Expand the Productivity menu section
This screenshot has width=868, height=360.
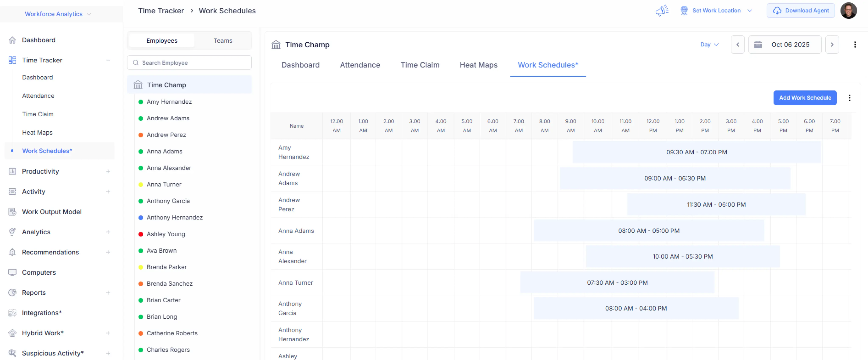(108, 171)
